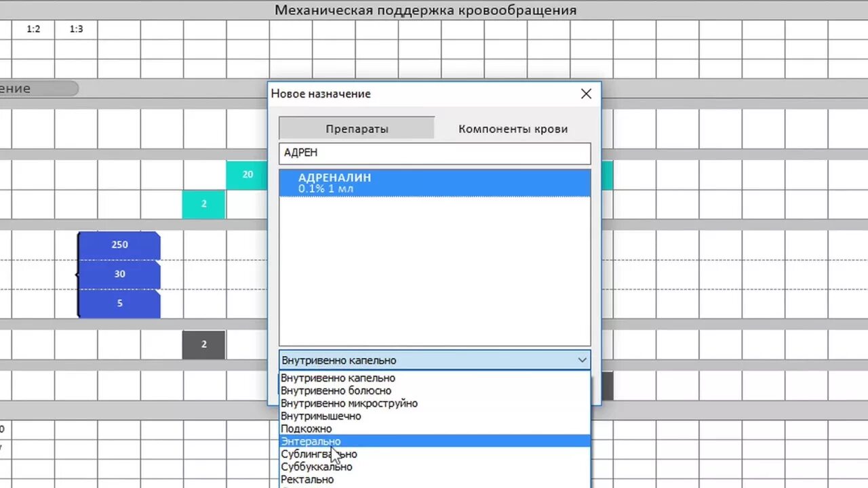Pick Ректально from the dropdown
The image size is (868, 488).
(x=307, y=479)
